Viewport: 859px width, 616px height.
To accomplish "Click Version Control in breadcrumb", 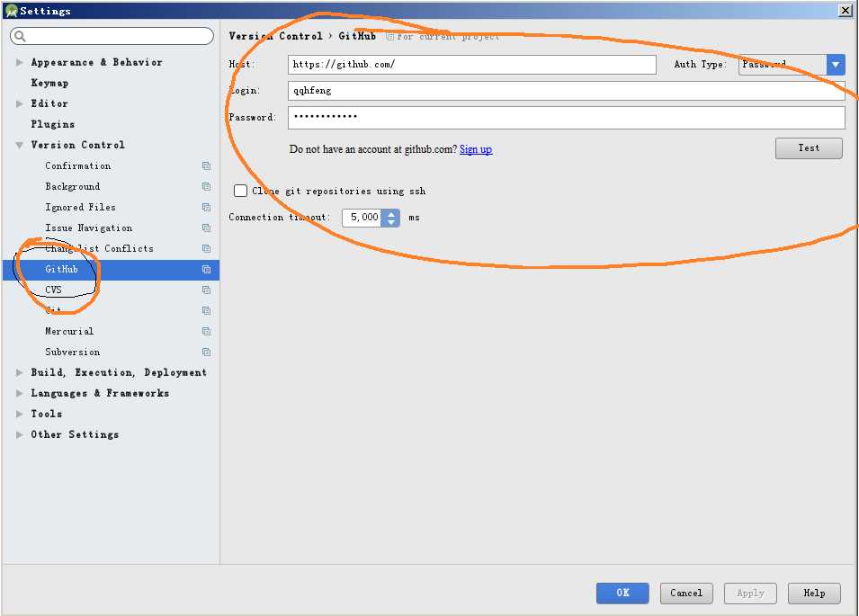I will point(275,36).
